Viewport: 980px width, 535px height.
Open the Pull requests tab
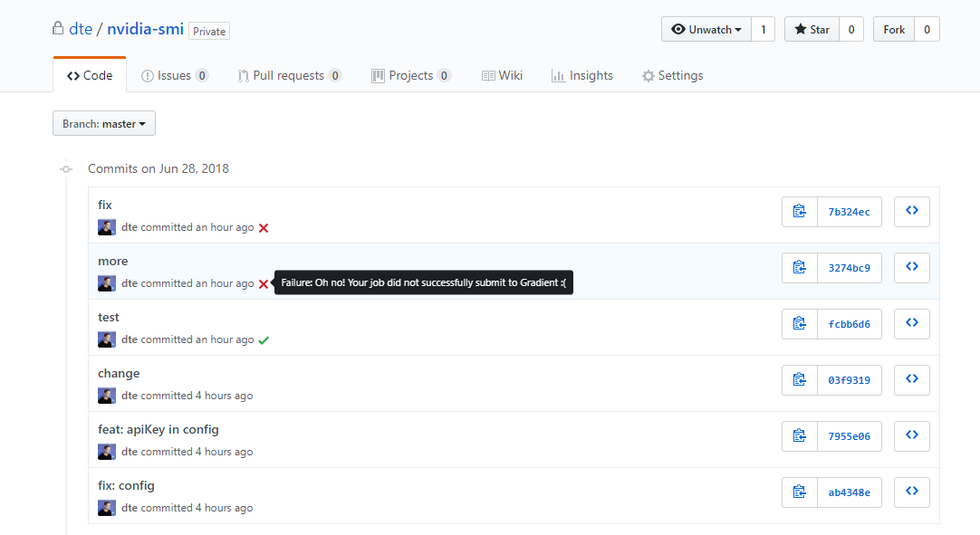[x=289, y=76]
